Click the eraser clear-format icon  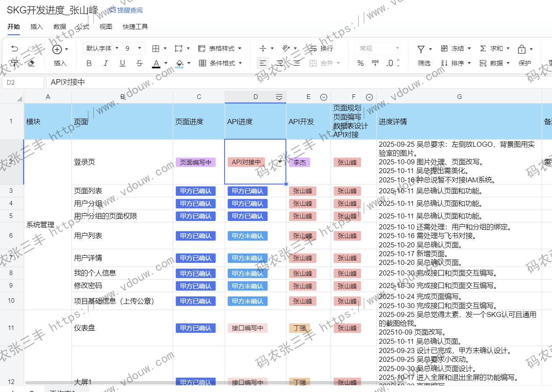coord(31,63)
